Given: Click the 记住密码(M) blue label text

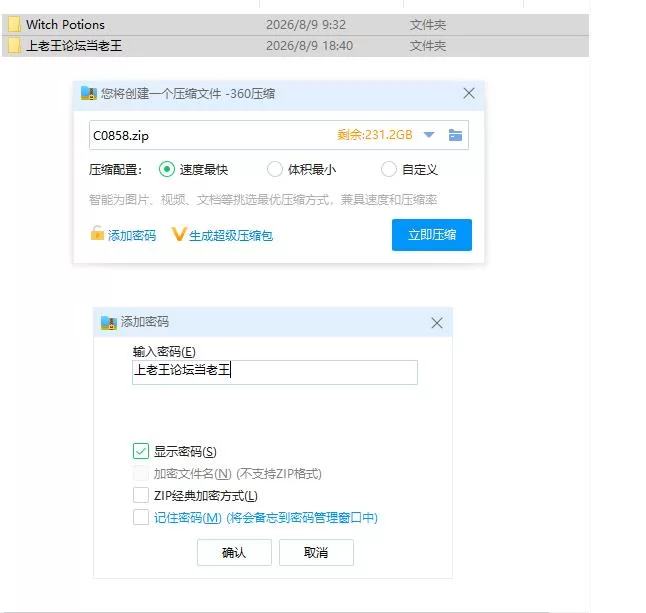Looking at the screenshot, I should pos(266,517).
